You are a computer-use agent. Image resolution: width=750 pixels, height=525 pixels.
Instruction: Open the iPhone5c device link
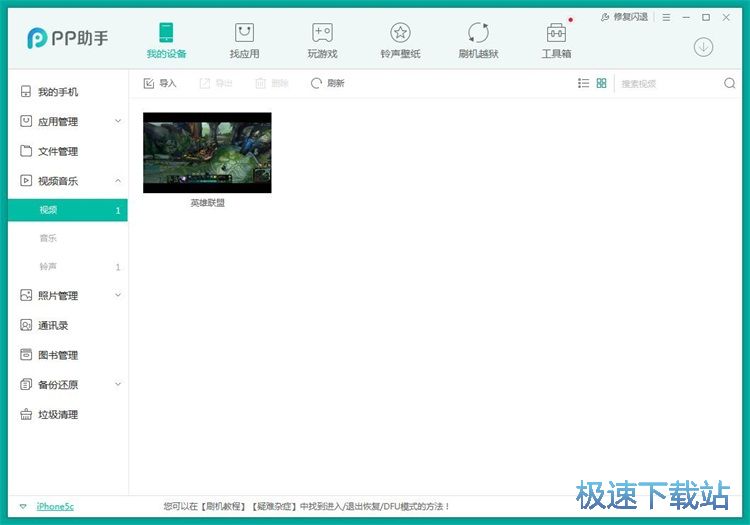pyautogui.click(x=55, y=506)
